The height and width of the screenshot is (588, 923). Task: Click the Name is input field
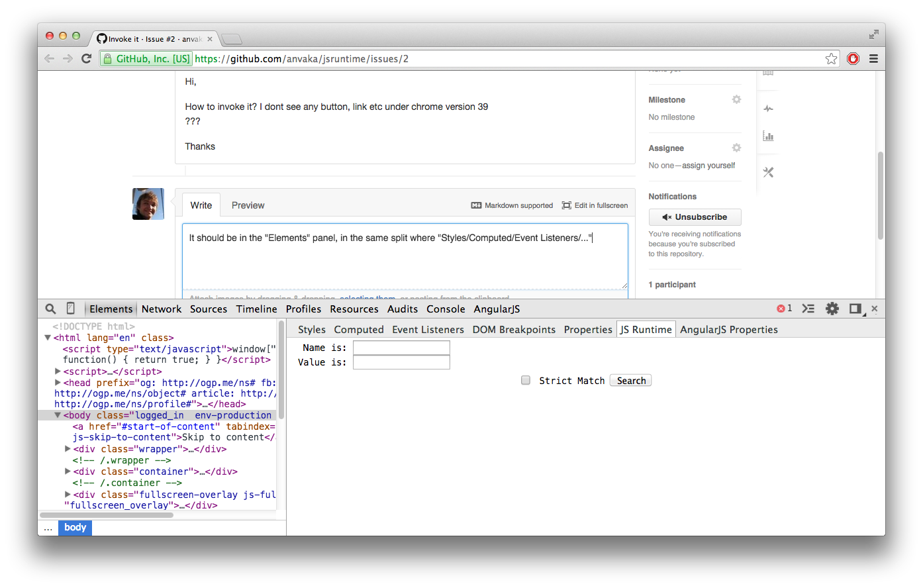(401, 348)
